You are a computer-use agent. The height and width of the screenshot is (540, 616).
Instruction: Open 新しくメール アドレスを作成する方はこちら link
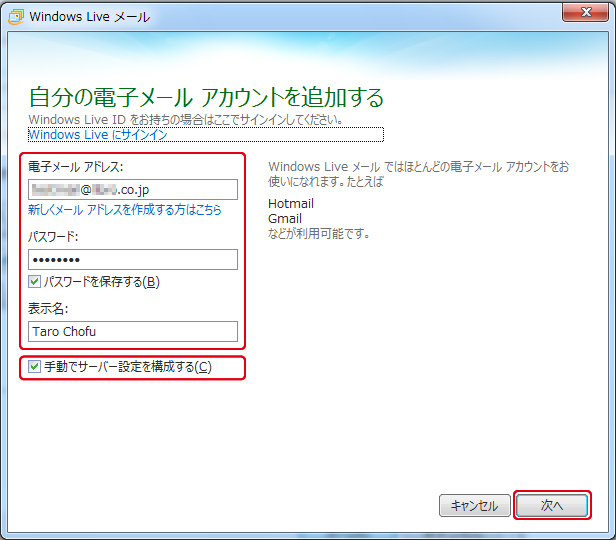point(125,210)
